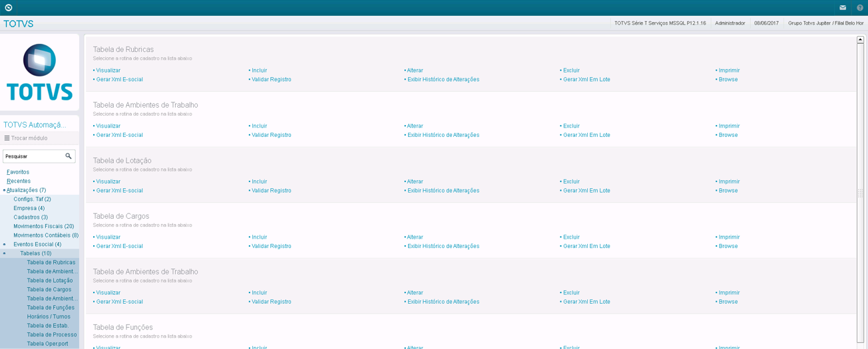Collapse the Eventos Esocial (4) node marker
The height and width of the screenshot is (349, 868).
[x=4, y=245]
